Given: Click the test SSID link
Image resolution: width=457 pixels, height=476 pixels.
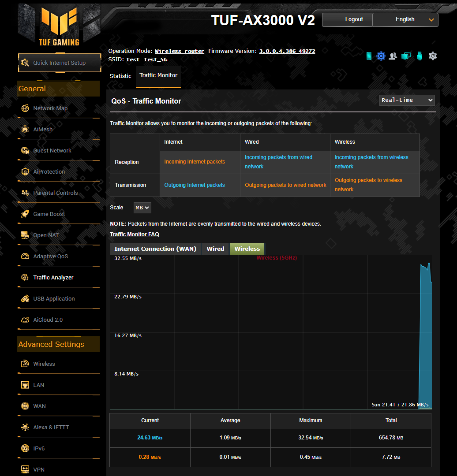Looking at the screenshot, I should (x=133, y=59).
